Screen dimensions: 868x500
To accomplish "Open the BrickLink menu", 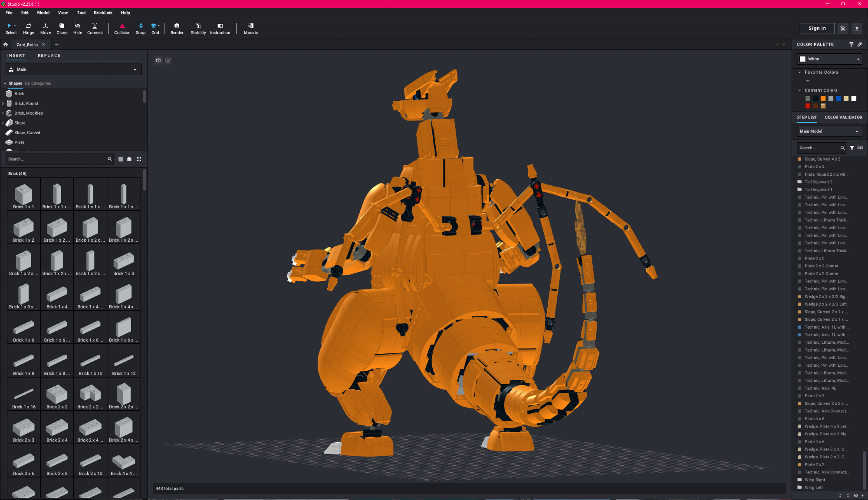I will coord(103,13).
